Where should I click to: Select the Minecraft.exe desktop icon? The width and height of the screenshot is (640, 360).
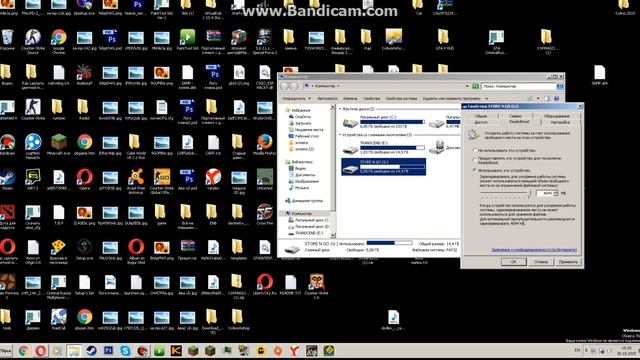pyautogui.click(x=59, y=145)
